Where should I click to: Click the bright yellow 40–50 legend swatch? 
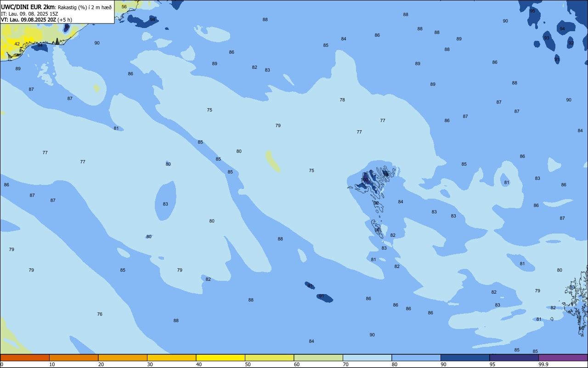click(x=220, y=357)
